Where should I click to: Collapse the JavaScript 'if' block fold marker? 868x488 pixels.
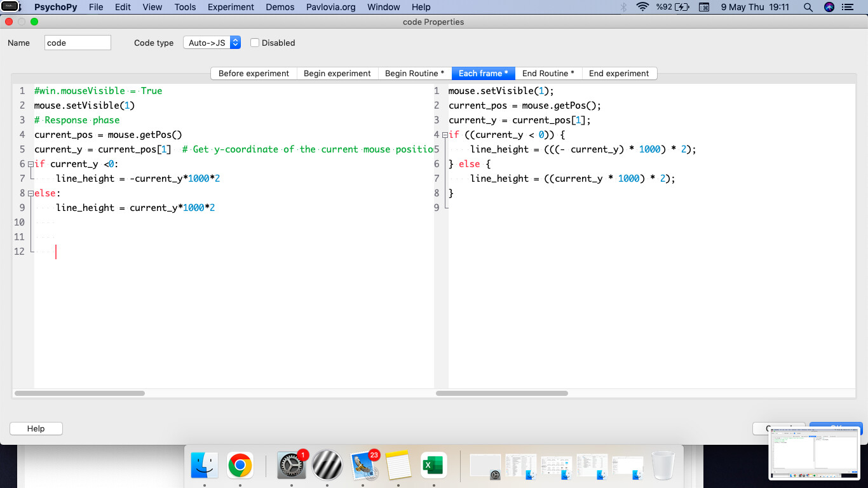pyautogui.click(x=445, y=135)
